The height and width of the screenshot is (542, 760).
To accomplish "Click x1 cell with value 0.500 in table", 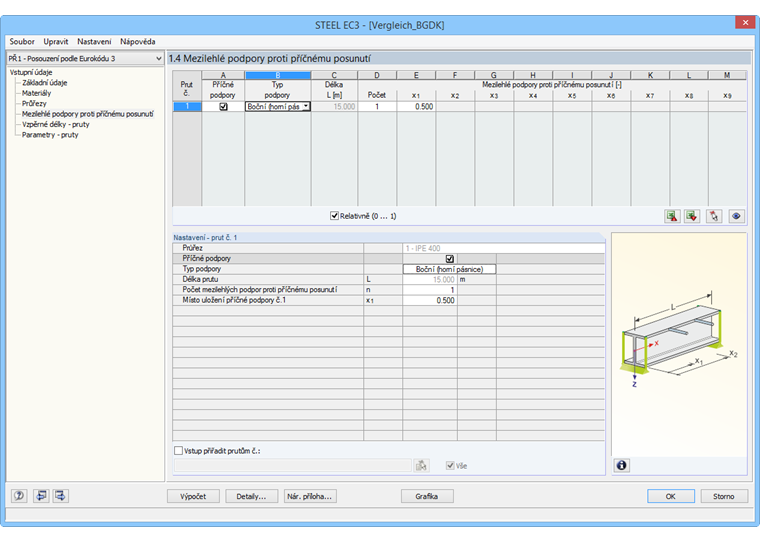I will 416,107.
